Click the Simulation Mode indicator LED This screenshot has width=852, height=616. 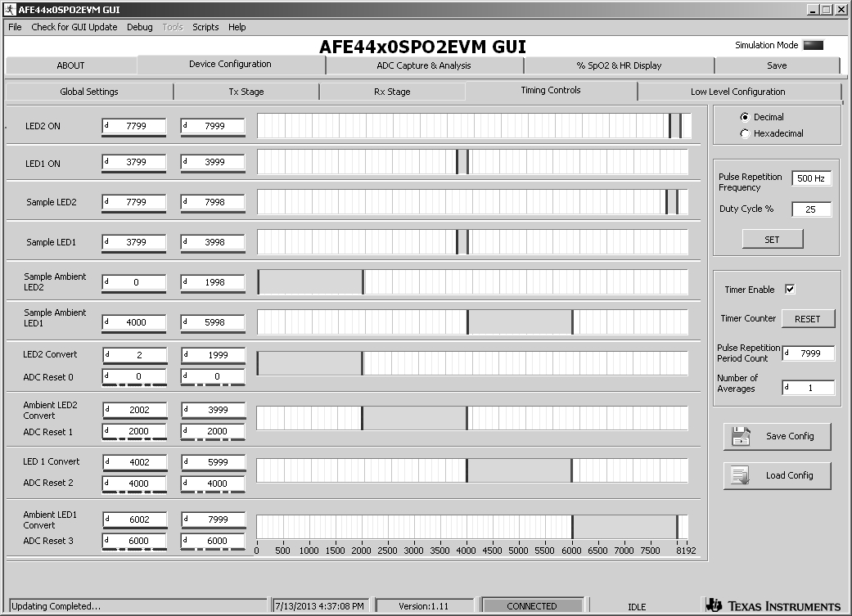pyautogui.click(x=814, y=45)
